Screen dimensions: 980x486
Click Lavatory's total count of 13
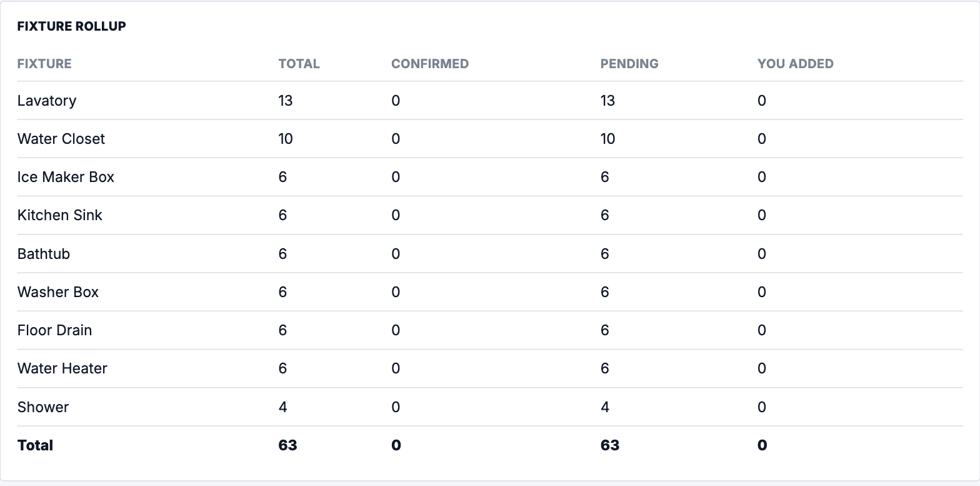click(286, 101)
